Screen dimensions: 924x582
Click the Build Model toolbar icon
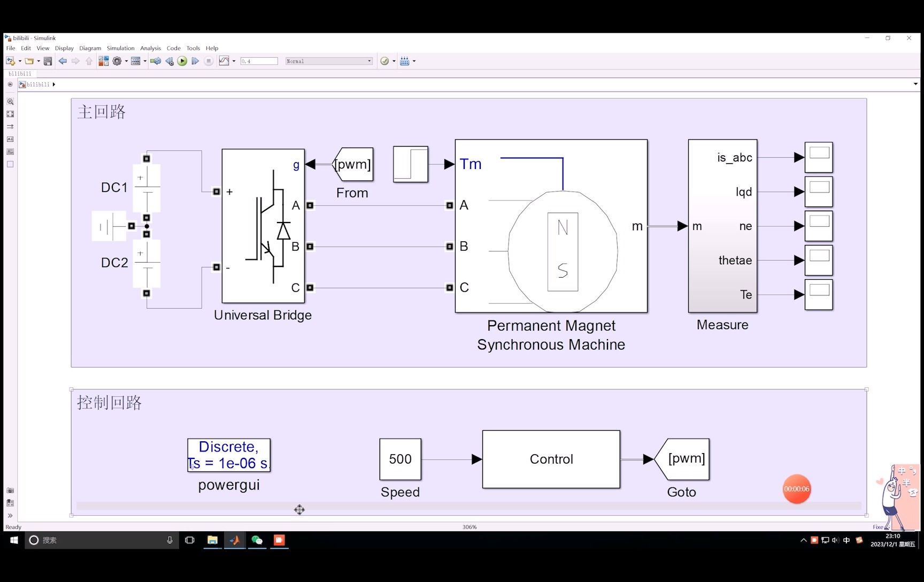pos(405,61)
